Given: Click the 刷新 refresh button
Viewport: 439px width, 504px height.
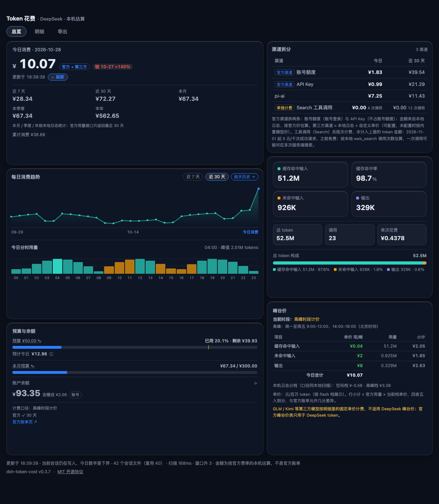Looking at the screenshot, I should (x=58, y=77).
